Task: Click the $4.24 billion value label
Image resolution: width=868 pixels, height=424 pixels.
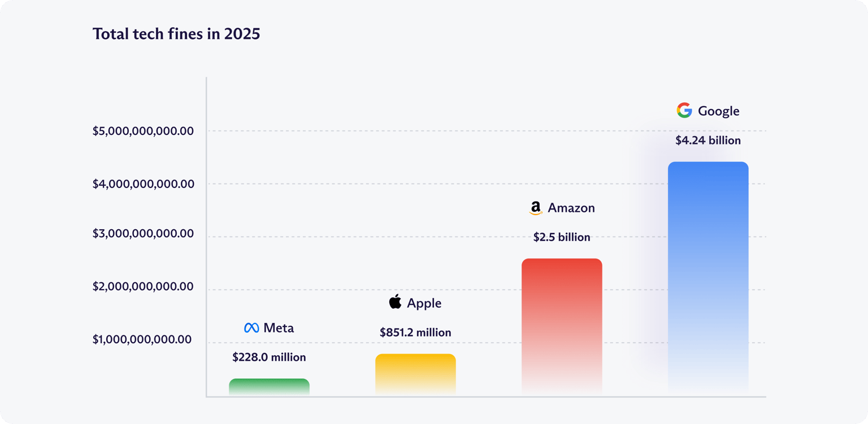Action: (x=708, y=141)
